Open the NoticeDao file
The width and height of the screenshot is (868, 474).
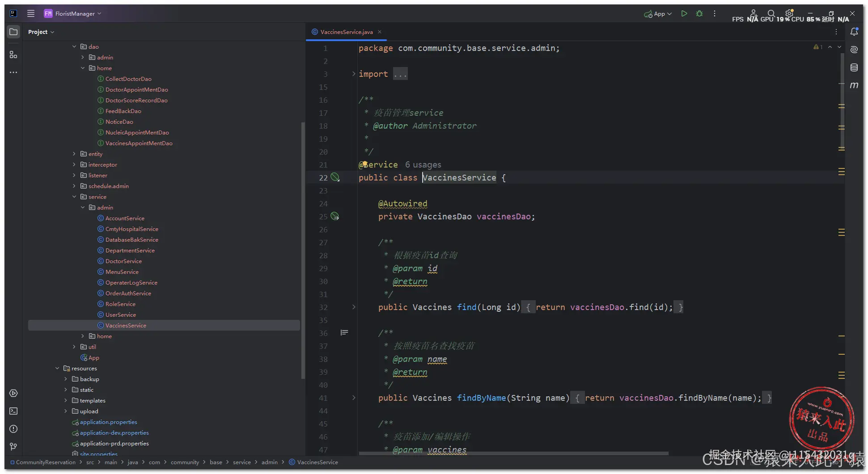click(119, 122)
